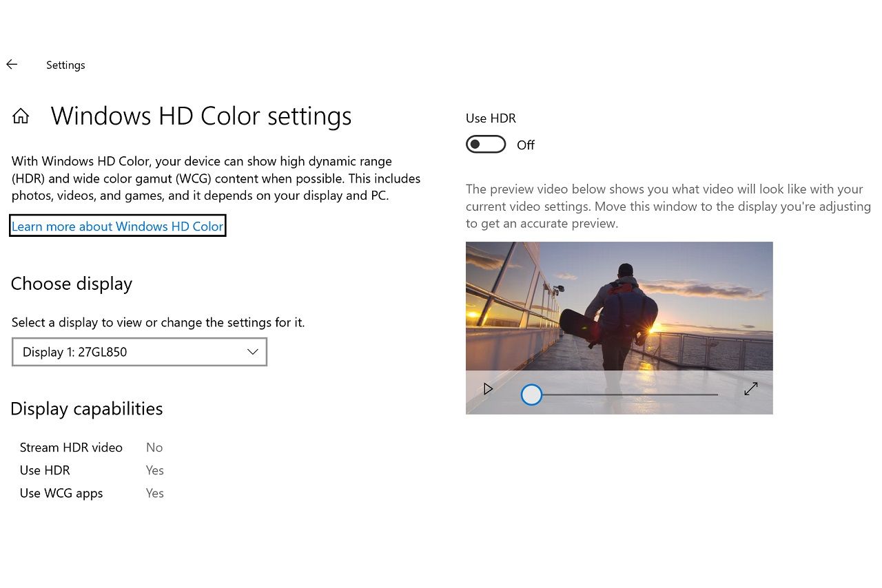Click the video progress slider handle

[531, 395]
